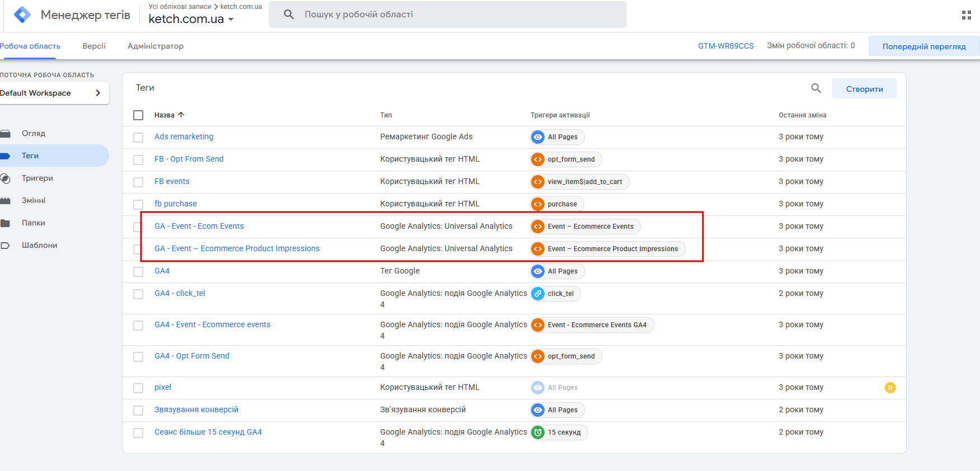Switch to the Версії tab

[94, 46]
